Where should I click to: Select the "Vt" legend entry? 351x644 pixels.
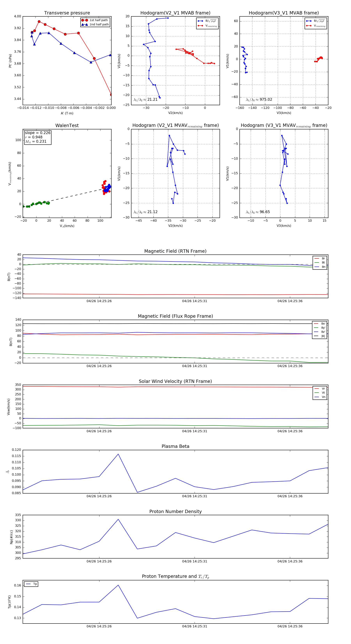[320, 393]
